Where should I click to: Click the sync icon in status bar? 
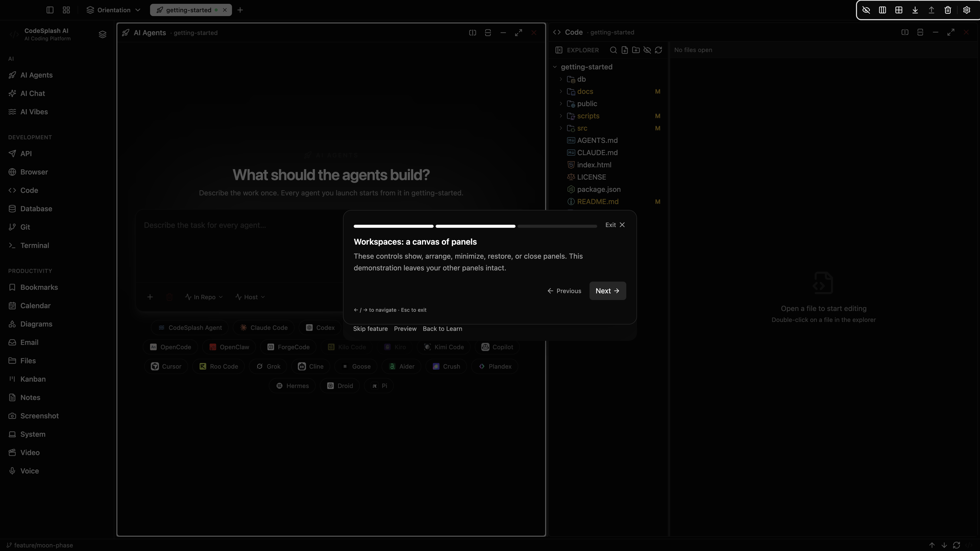click(957, 545)
